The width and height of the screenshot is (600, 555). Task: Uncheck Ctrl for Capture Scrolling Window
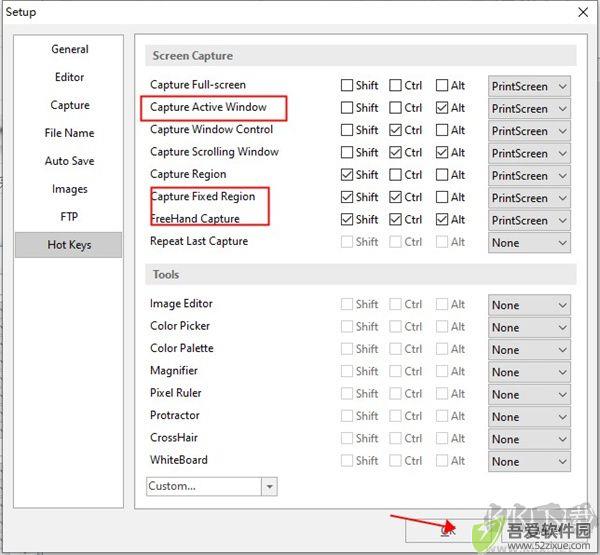tap(395, 152)
